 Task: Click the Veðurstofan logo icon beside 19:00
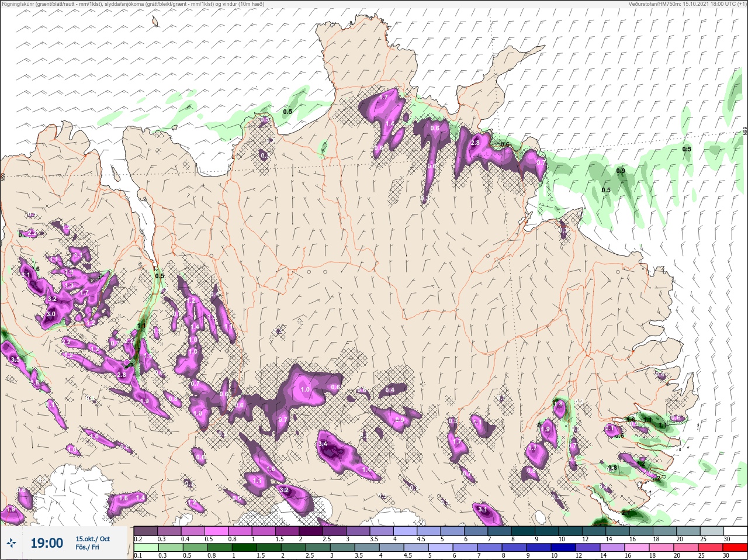(11, 543)
